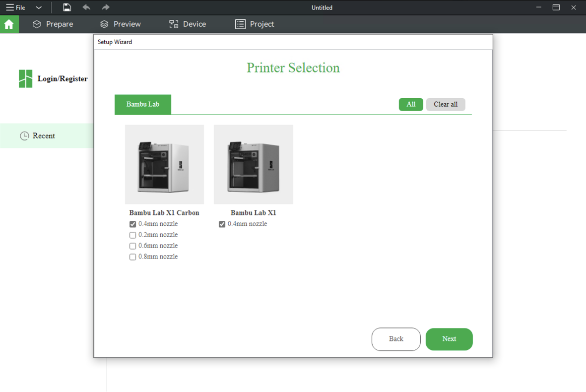
Task: Open the File hamburger menu
Action: 15,7
